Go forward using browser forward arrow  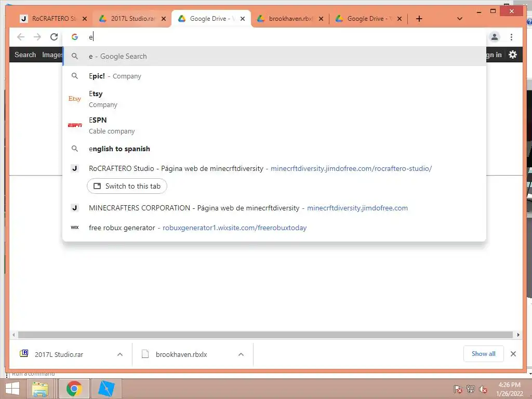[x=37, y=37]
